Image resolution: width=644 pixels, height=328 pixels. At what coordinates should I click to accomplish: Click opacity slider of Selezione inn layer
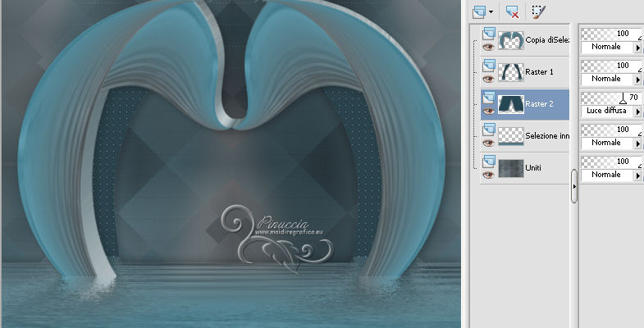(x=611, y=130)
